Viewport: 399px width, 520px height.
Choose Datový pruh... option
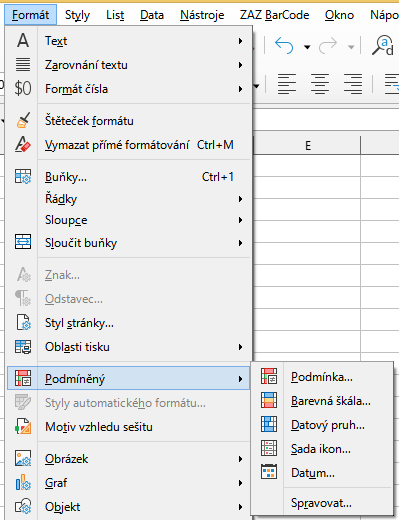pos(322,425)
